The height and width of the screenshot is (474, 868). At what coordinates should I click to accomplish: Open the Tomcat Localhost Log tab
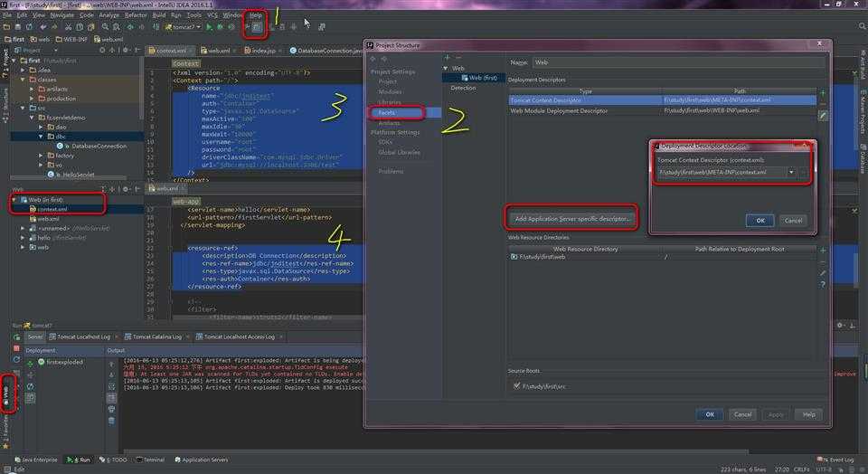[x=83, y=337]
